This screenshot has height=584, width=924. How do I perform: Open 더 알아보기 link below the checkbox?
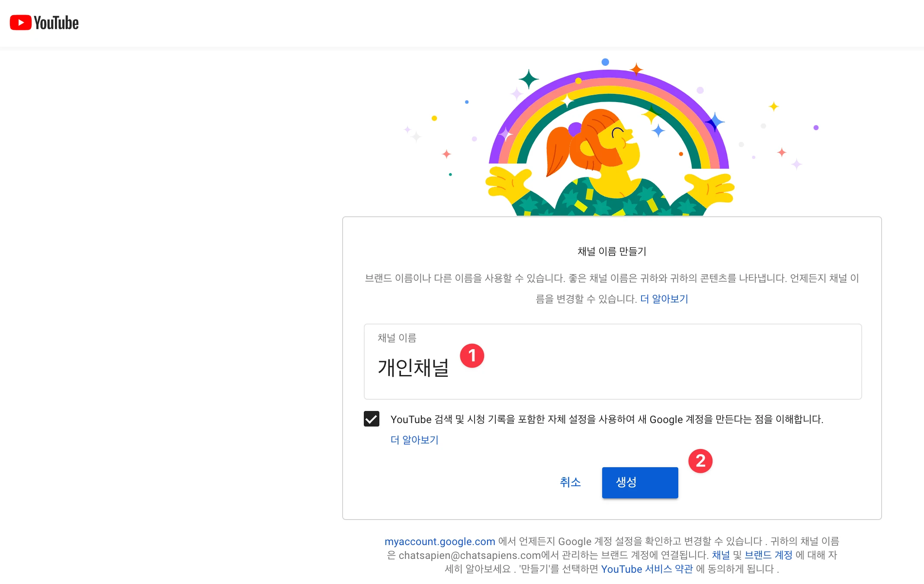[414, 440]
